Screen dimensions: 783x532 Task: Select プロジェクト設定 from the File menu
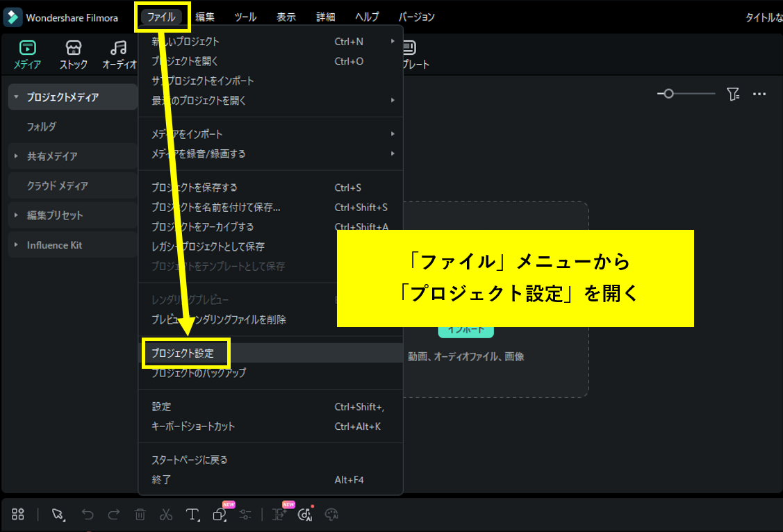186,353
